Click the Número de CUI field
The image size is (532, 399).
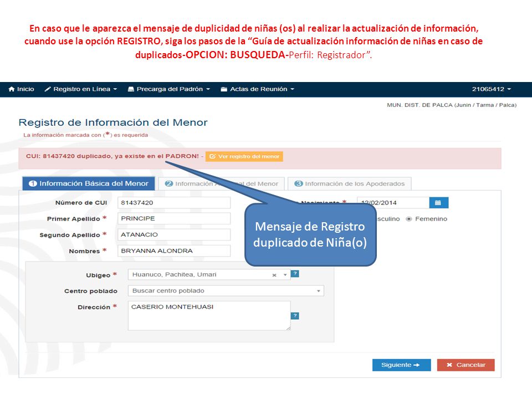173,203
